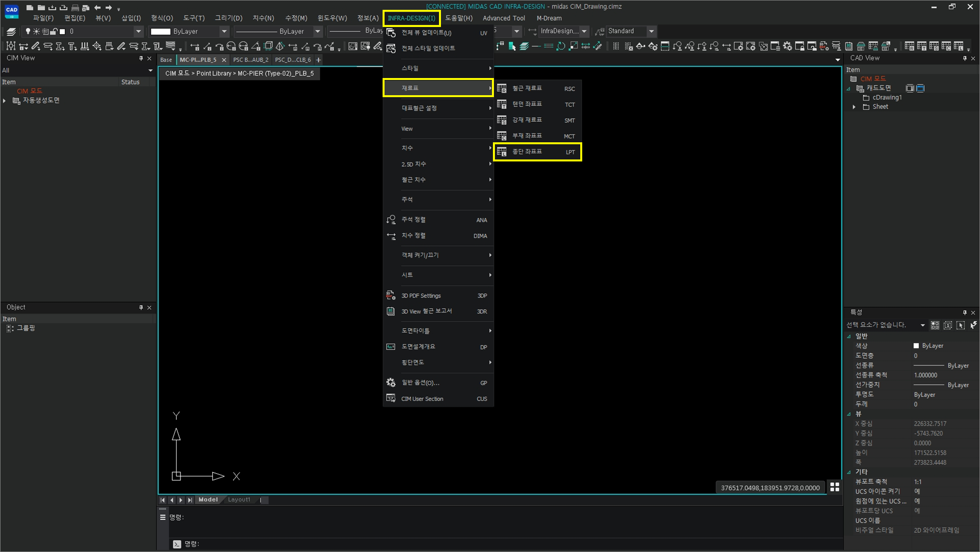Select 부재 좌표표 MCT submenu item

(538, 135)
